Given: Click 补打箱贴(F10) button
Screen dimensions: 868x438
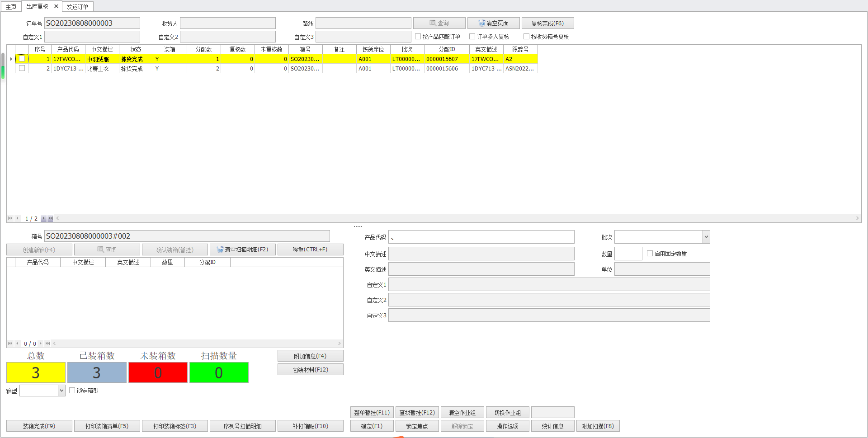Looking at the screenshot, I should (x=311, y=426).
